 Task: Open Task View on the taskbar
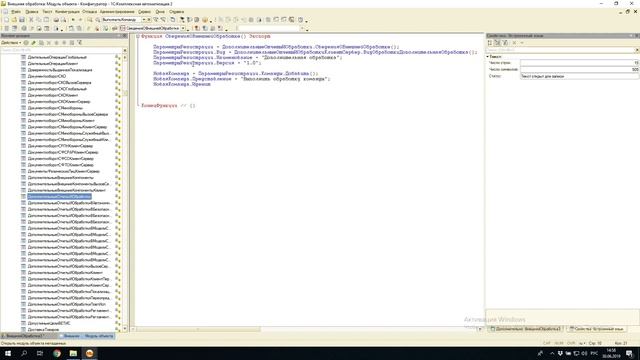[x=40, y=353]
